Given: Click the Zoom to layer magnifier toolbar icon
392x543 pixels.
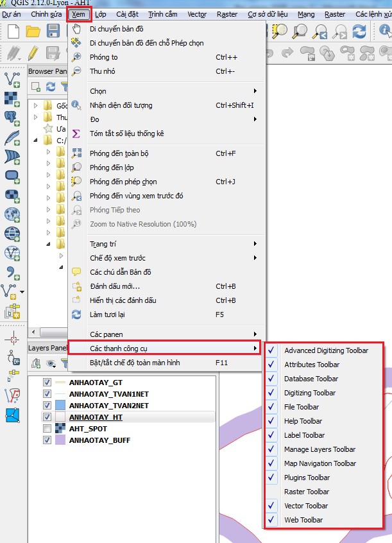Looking at the screenshot, I should 300,31.
